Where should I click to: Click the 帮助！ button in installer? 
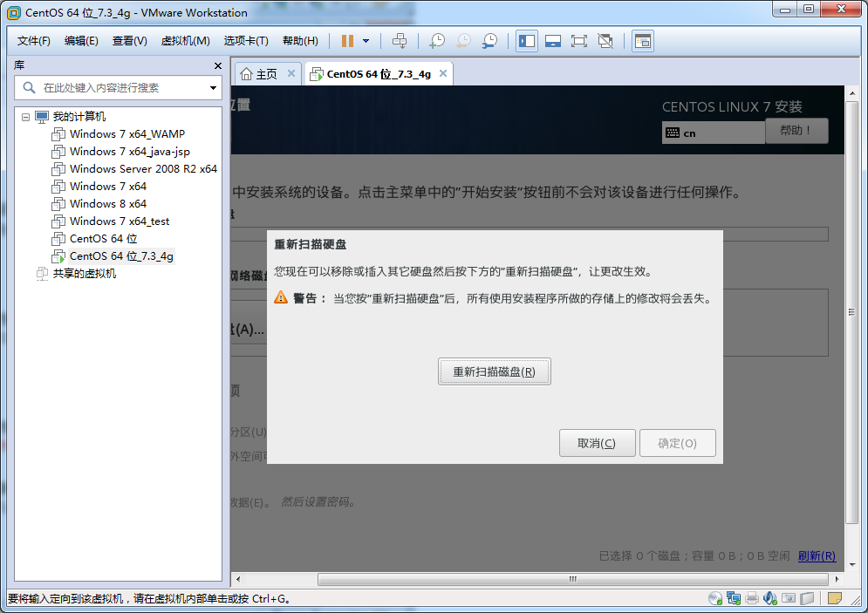click(796, 131)
